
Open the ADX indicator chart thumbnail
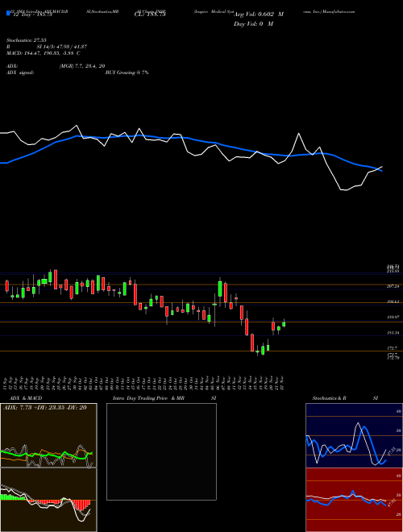point(48,435)
